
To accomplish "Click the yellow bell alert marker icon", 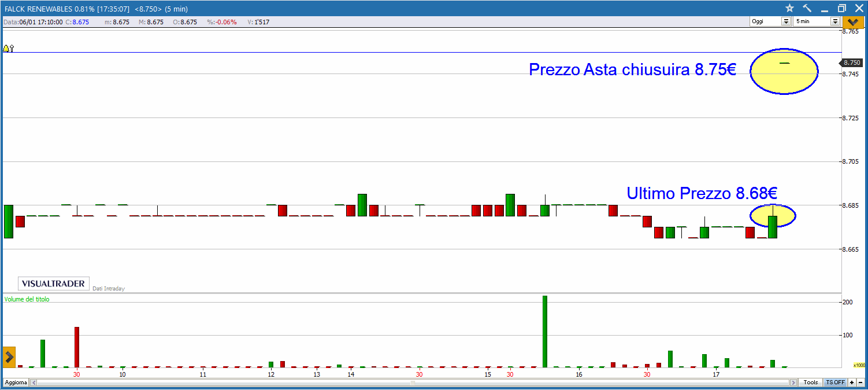I will 6,48.
